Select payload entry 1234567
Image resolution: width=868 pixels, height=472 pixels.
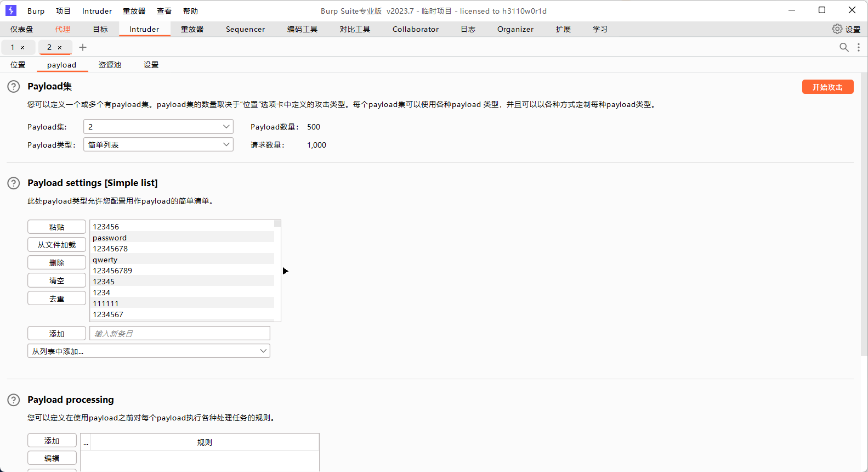[182, 314]
